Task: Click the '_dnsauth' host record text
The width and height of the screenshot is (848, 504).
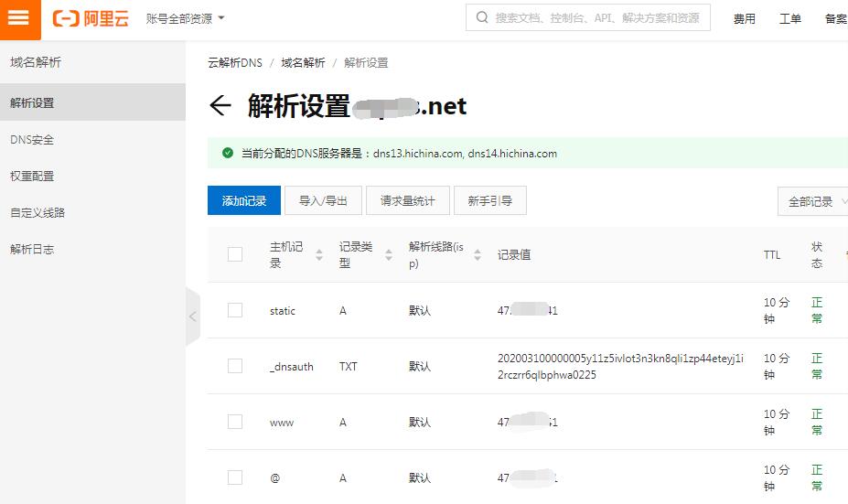Action: [x=292, y=367]
